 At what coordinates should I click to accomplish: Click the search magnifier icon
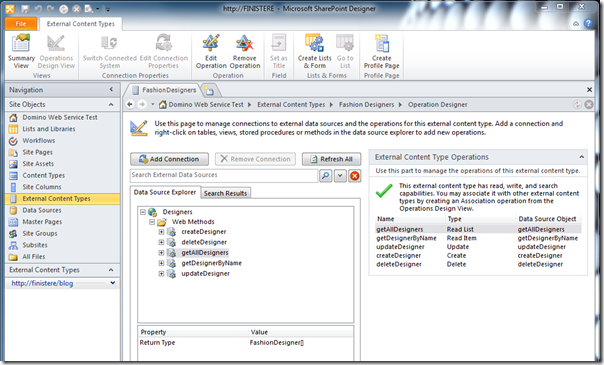click(x=325, y=176)
